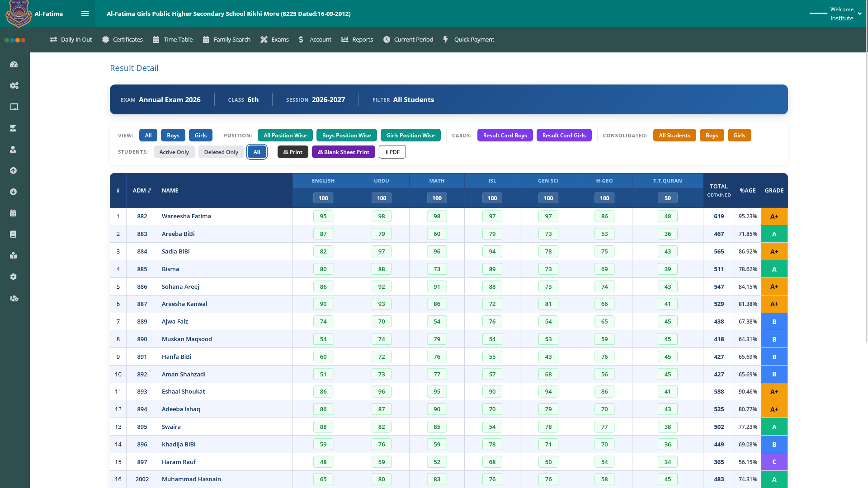
Task: Click the B grade badge for Ajwa Faiz
Action: coord(774,322)
